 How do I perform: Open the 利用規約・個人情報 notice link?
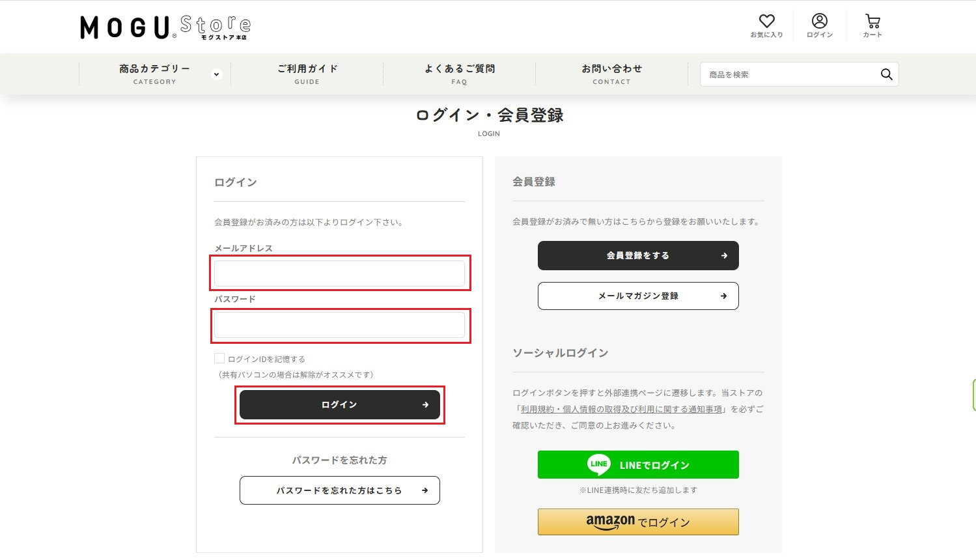pos(621,409)
